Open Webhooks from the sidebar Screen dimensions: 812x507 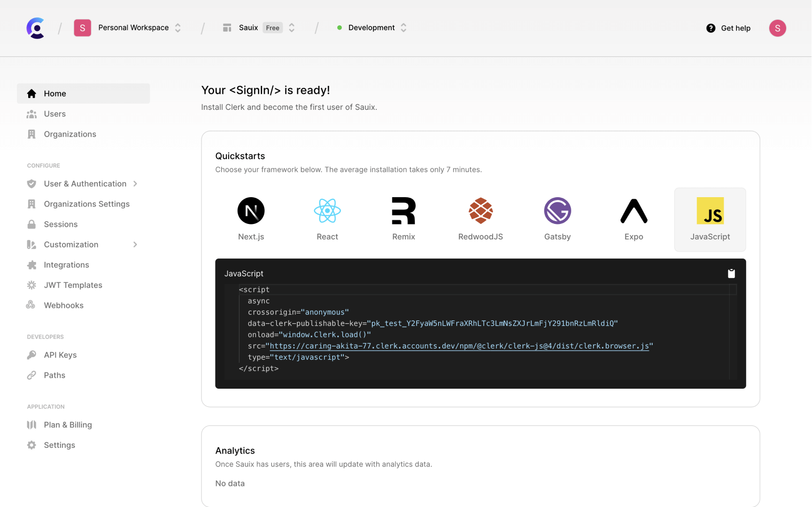point(63,305)
